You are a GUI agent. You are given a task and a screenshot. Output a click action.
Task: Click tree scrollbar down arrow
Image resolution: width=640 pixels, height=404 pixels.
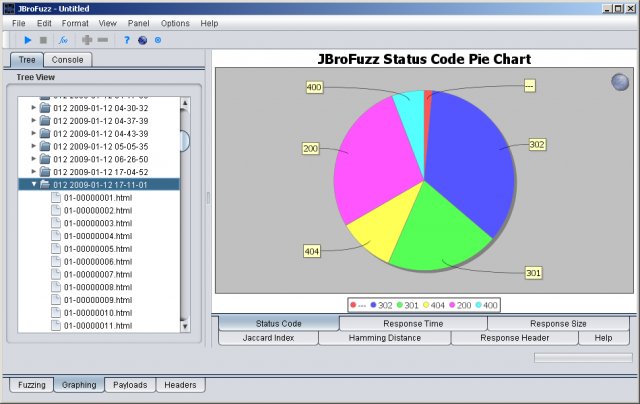pos(185,326)
